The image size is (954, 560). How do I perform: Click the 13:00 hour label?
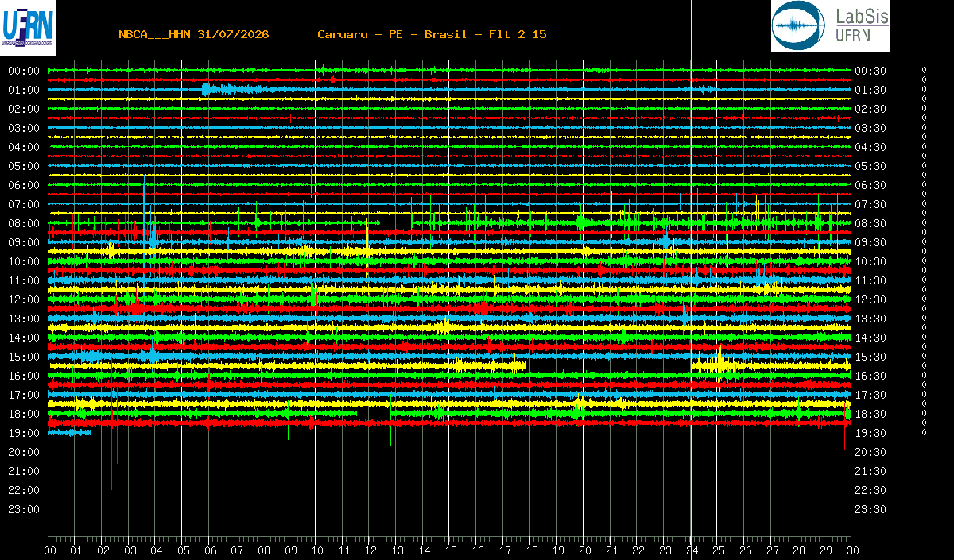[x=24, y=319]
